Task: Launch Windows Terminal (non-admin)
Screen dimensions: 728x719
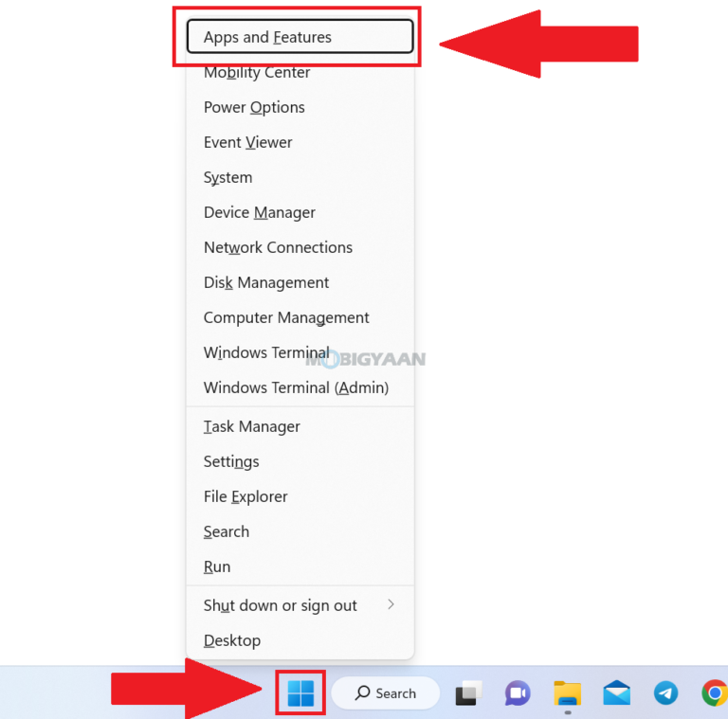Action: click(300, 352)
